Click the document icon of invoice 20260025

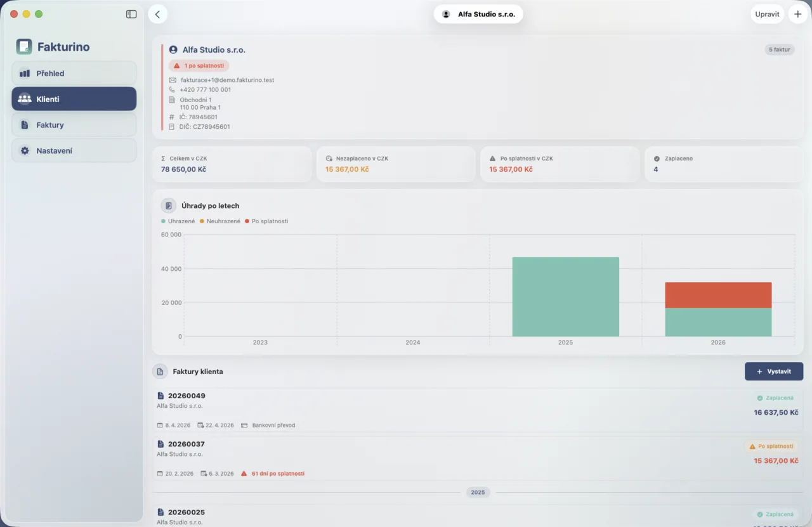[x=160, y=512]
